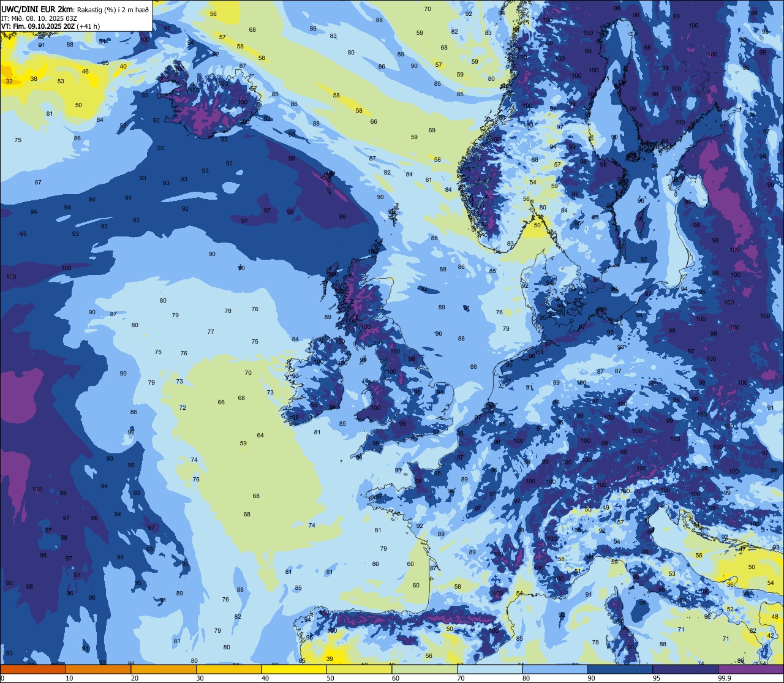The image size is (784, 683).
Task: Click the text Rakastig (%) í 2 m hæð
Action: 113,9
